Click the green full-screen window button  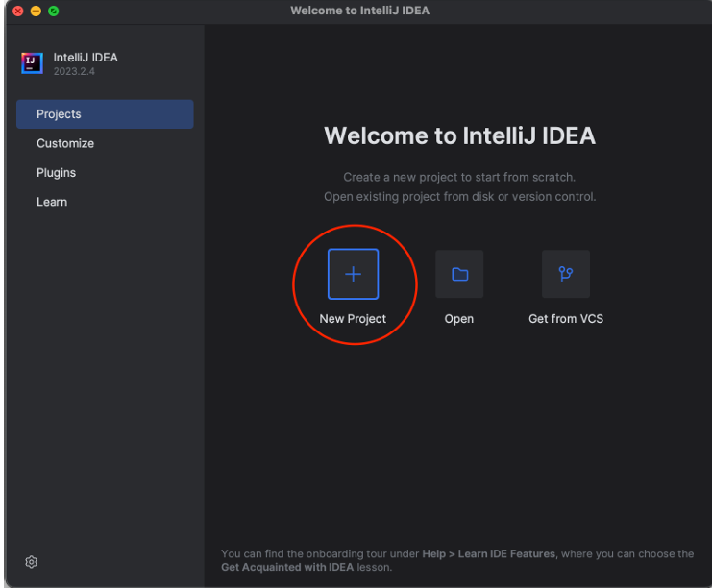(x=54, y=11)
